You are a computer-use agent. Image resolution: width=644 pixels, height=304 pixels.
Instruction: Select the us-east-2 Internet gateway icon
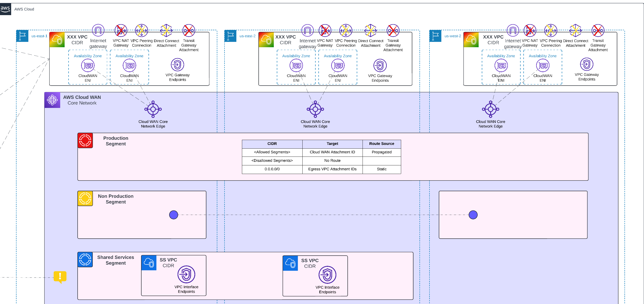(x=307, y=30)
